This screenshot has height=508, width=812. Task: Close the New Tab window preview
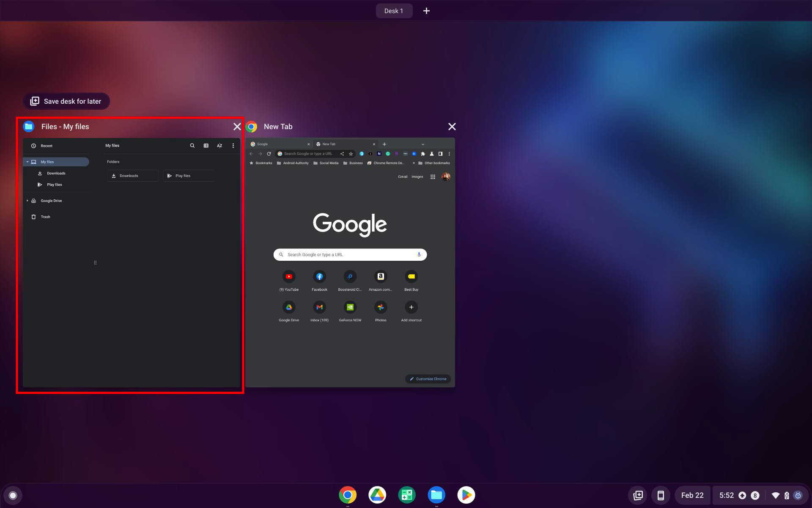[452, 127]
